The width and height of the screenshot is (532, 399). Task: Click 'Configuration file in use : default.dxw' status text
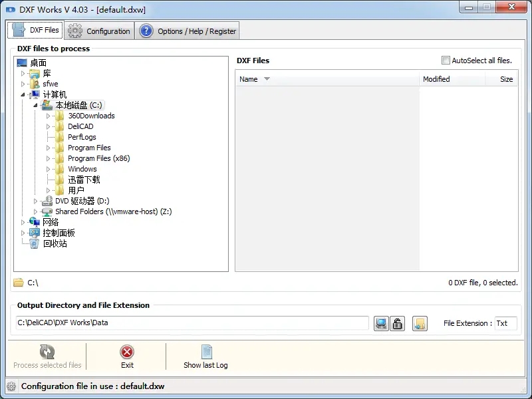[x=92, y=386]
